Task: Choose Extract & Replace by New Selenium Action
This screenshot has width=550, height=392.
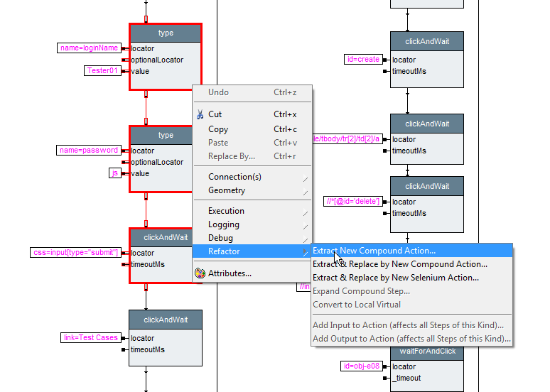Action: [395, 278]
